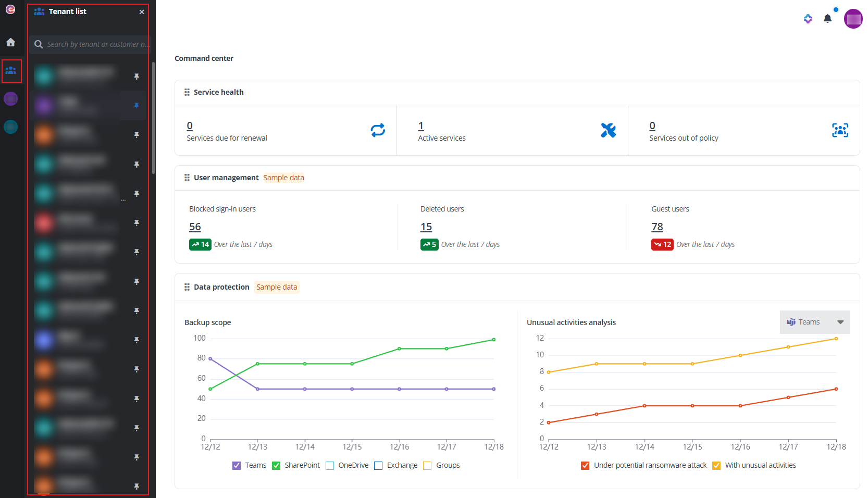Click the 15 deleted users link

pyautogui.click(x=426, y=227)
